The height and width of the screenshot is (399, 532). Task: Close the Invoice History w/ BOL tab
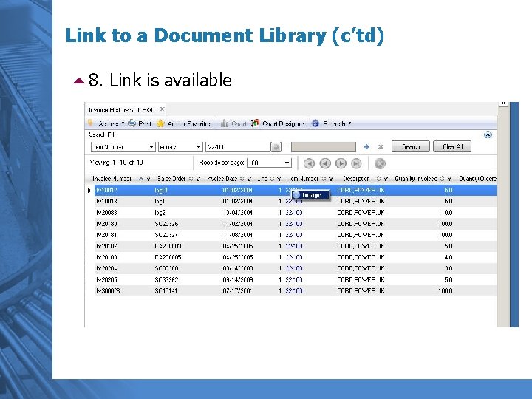(x=162, y=109)
